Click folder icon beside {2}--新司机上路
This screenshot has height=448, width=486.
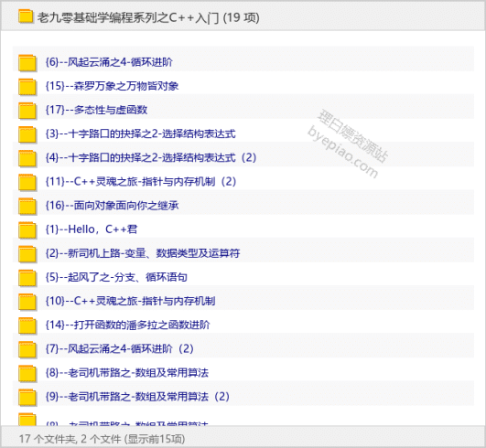[x=27, y=254]
